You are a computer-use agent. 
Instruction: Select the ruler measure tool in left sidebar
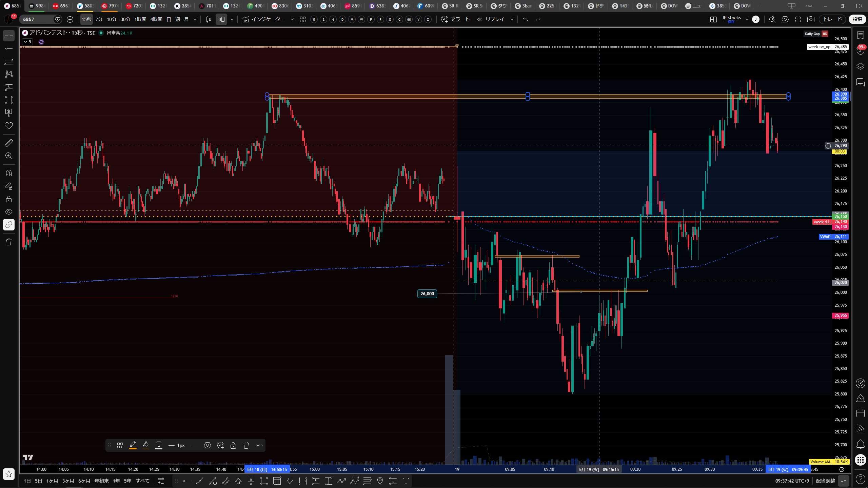9,143
